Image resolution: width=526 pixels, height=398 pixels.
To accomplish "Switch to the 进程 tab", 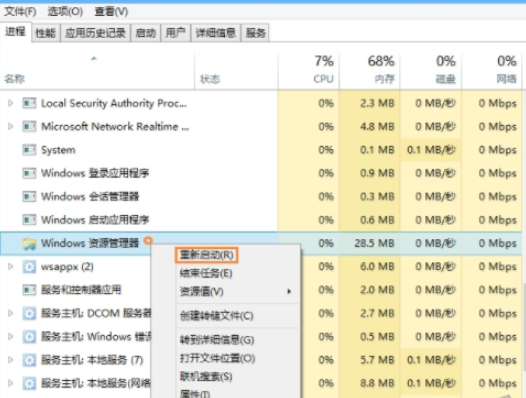I will 15,32.
